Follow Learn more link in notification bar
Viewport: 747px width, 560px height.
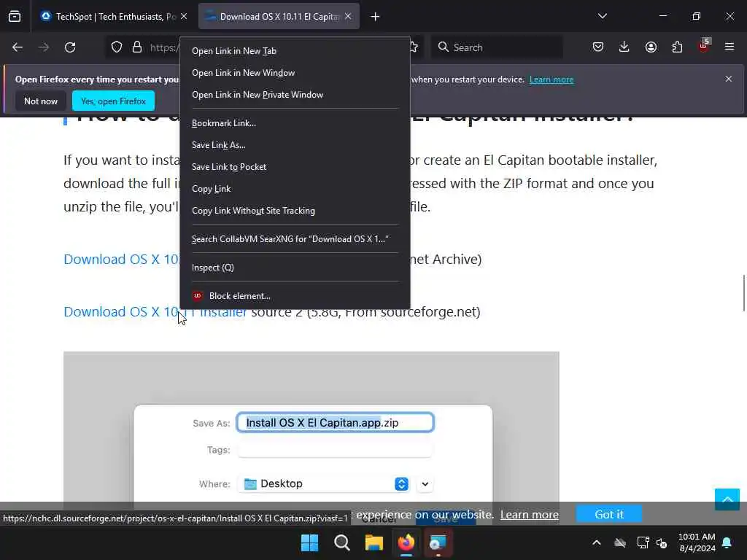pos(551,79)
